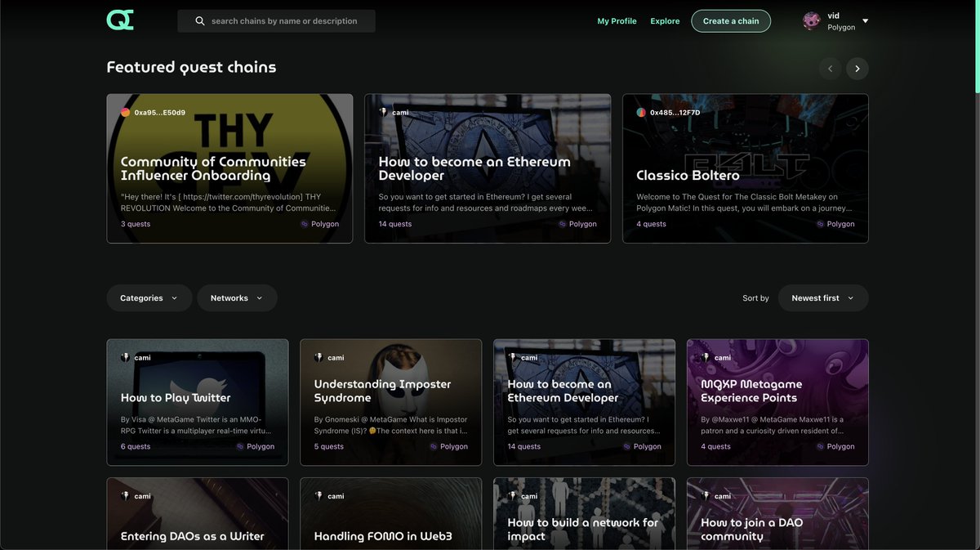Screen dimensions: 980x550
Task: Open MQXP Metagame Experience Points chain
Action: pyautogui.click(x=777, y=402)
